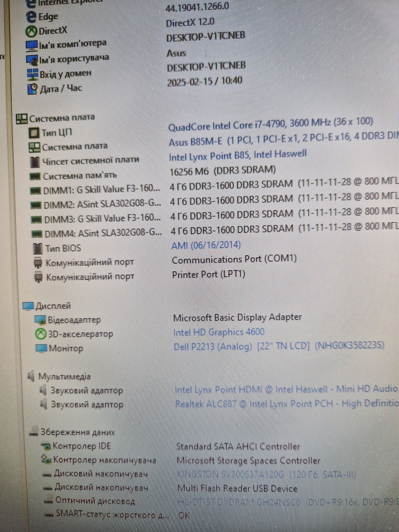Click the chipset chip icon
This screenshot has width=399, height=532.
point(35,162)
